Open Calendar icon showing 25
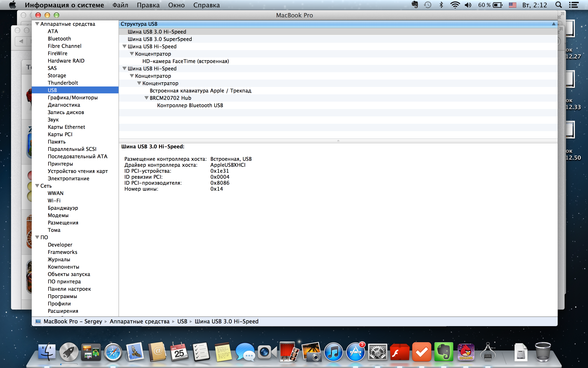The width and height of the screenshot is (588, 368). click(179, 352)
